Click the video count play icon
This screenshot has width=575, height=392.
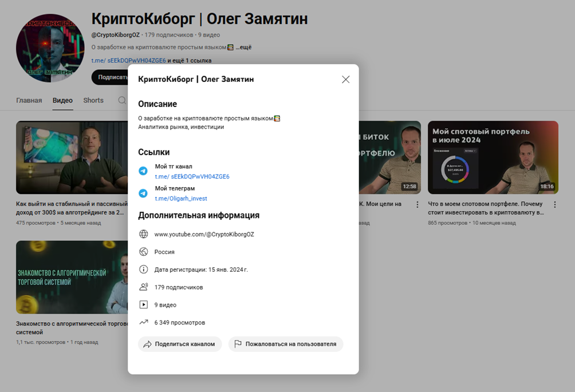143,304
